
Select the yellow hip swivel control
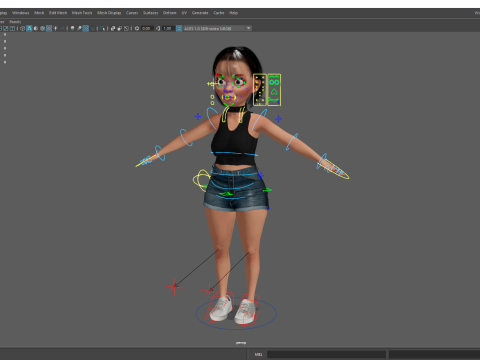(202, 180)
